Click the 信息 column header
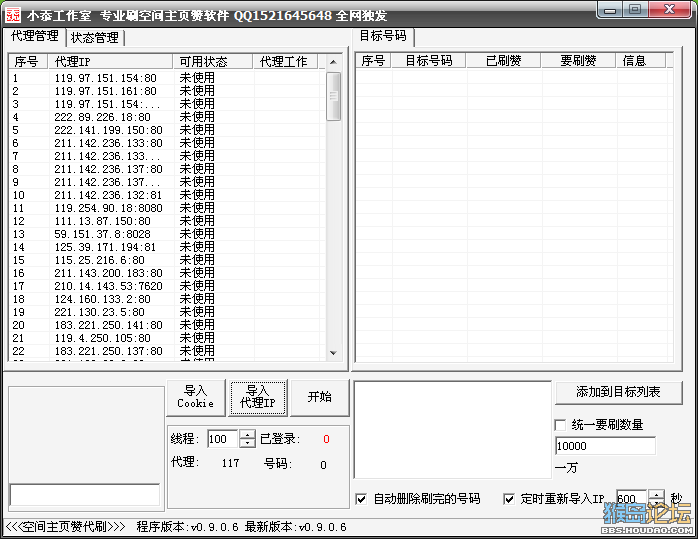Screen dimensions: 698x539 coord(641,60)
